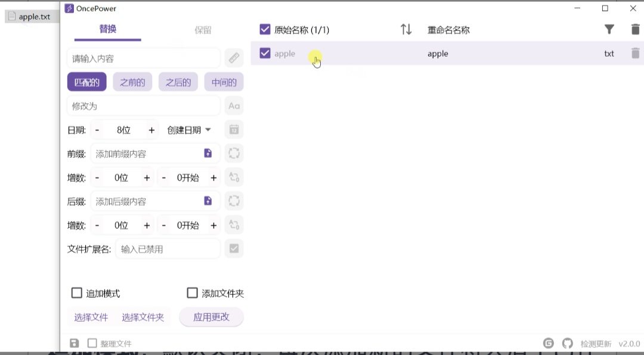Switch to the 保留 tab
Viewport: 644px width, 355px height.
(203, 30)
